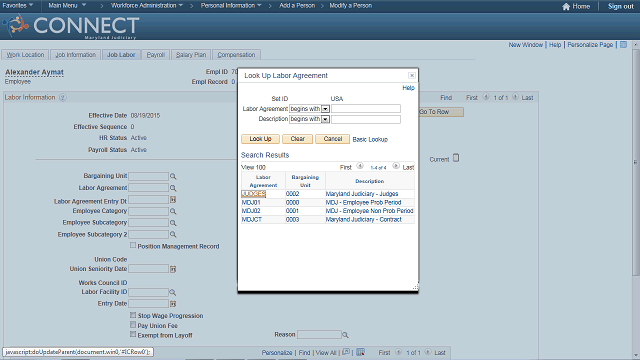Click Find link in Labor Information header
This screenshot has height=360, width=640.
coord(446,98)
